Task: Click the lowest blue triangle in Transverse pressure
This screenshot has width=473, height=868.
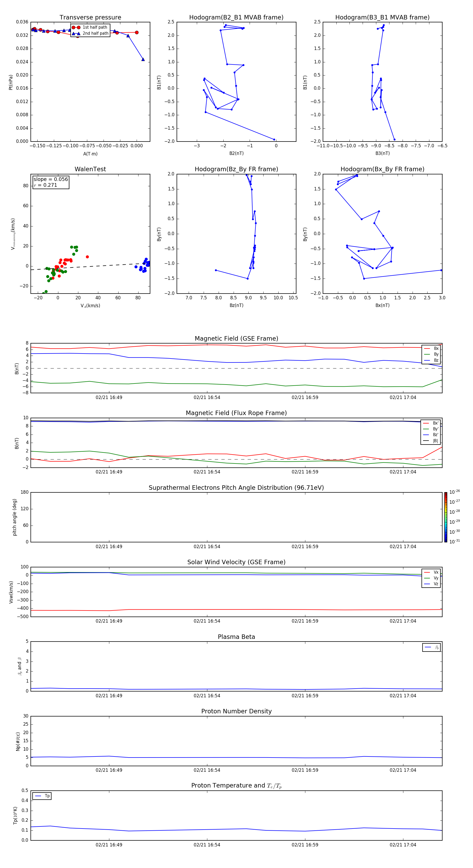Action: coord(143,59)
